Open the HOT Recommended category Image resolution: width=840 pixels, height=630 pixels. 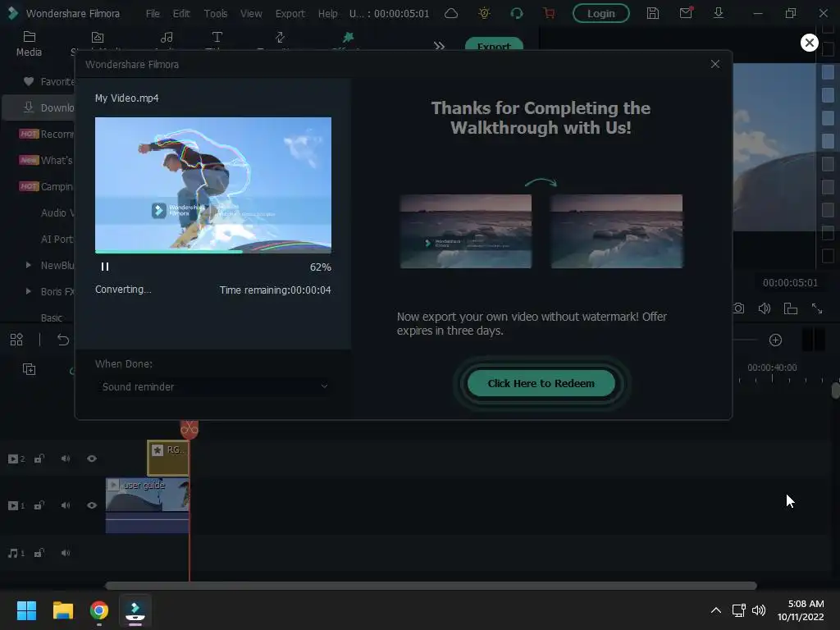tap(47, 134)
